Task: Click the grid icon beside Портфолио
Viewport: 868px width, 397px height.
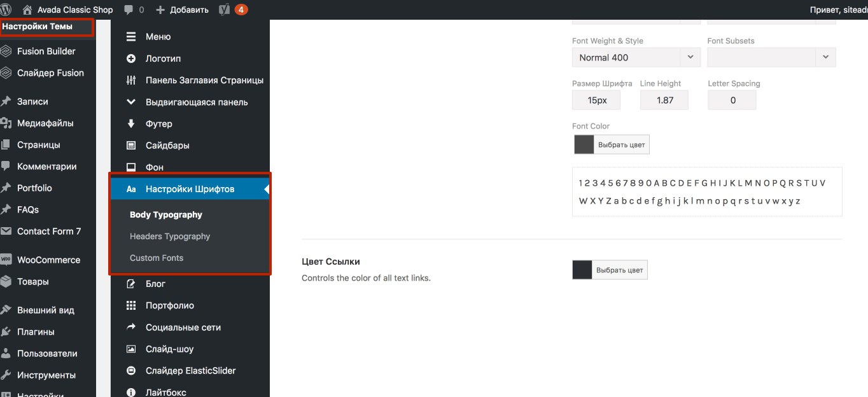Action: pyautogui.click(x=131, y=305)
